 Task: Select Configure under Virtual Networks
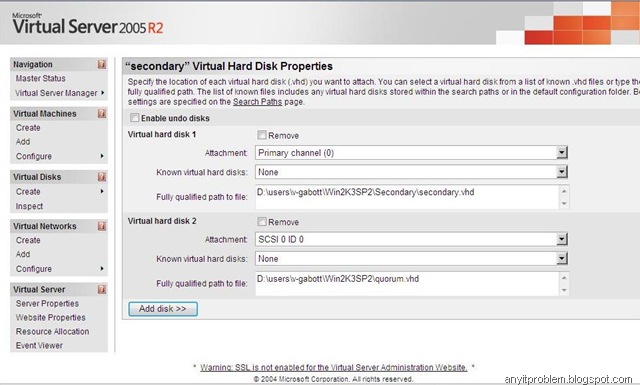pos(34,269)
